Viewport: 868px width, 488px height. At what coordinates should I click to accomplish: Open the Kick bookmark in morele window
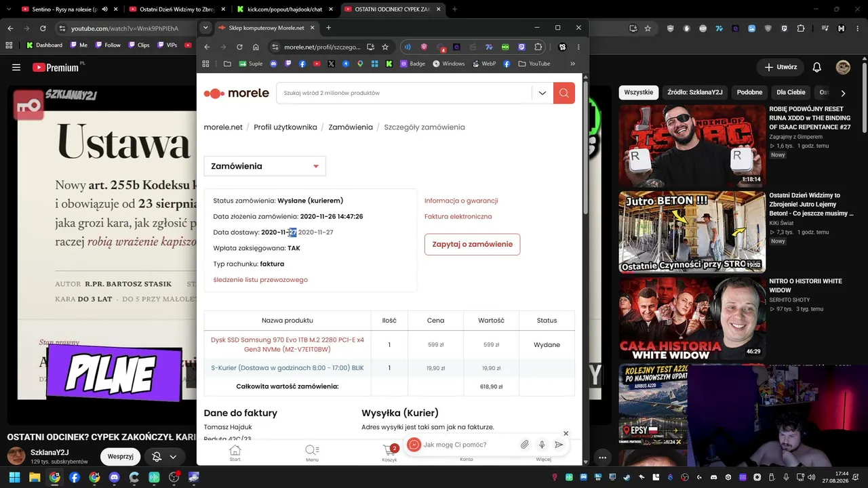click(x=389, y=64)
